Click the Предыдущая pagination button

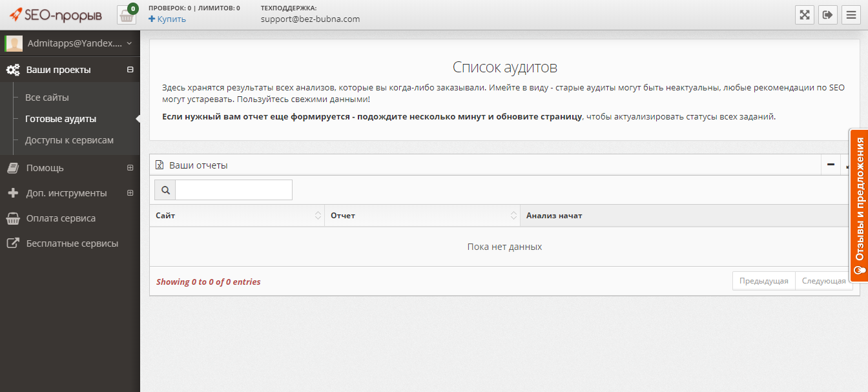(764, 281)
